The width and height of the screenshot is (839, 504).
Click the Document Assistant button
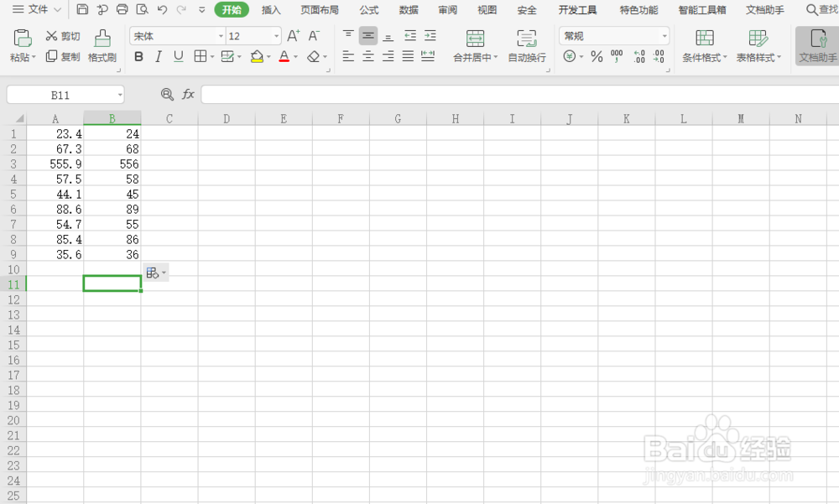817,46
